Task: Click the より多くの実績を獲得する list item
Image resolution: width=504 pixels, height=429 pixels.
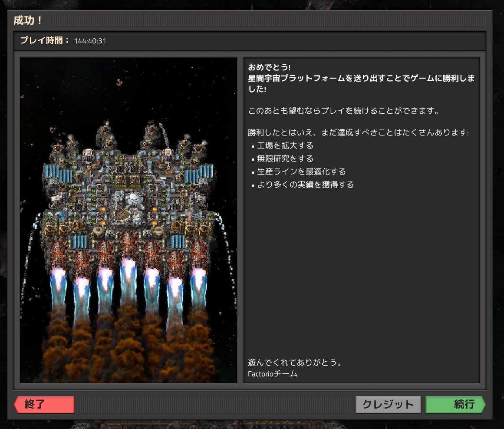Action: click(x=305, y=185)
